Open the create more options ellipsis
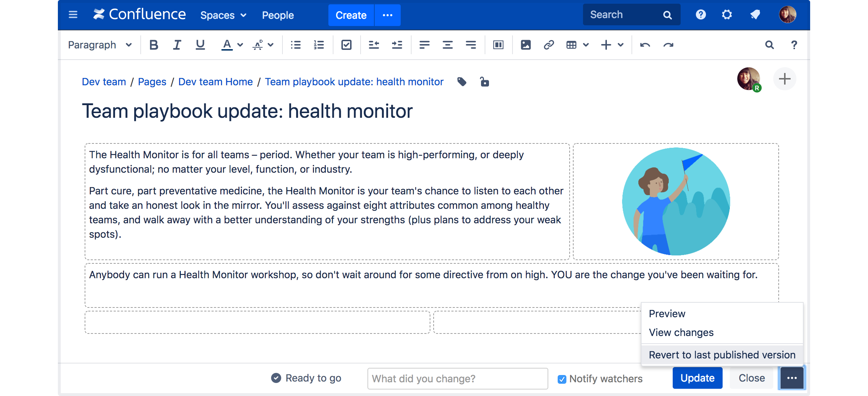Screen dimensions: 868x396 click(x=388, y=15)
